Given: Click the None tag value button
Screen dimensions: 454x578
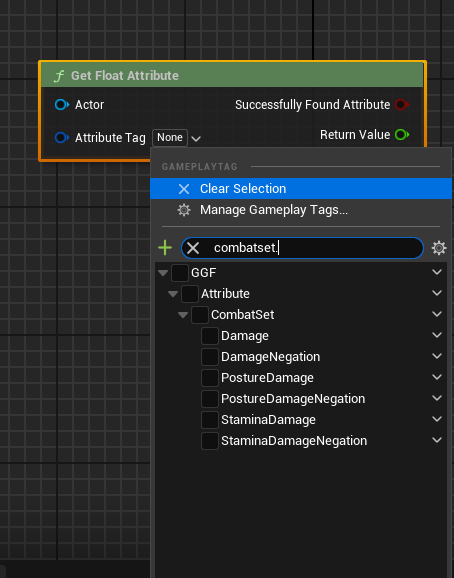Looking at the screenshot, I should click(x=170, y=137).
